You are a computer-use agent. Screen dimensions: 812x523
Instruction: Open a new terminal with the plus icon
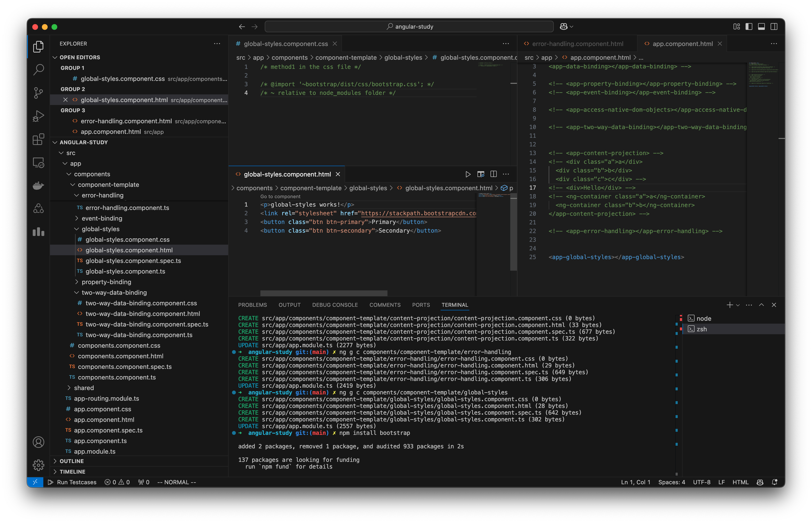(729, 305)
